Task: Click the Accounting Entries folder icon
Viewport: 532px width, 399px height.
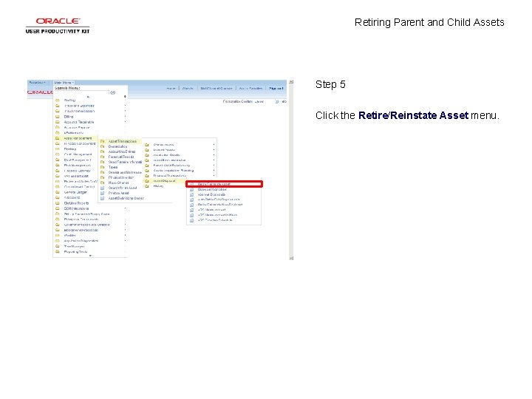Action: click(102, 151)
